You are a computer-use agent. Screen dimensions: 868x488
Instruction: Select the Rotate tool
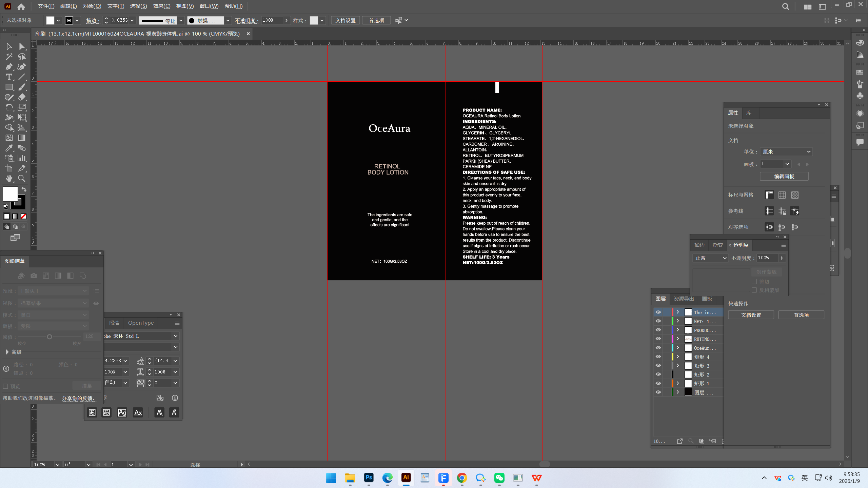pos(9,107)
